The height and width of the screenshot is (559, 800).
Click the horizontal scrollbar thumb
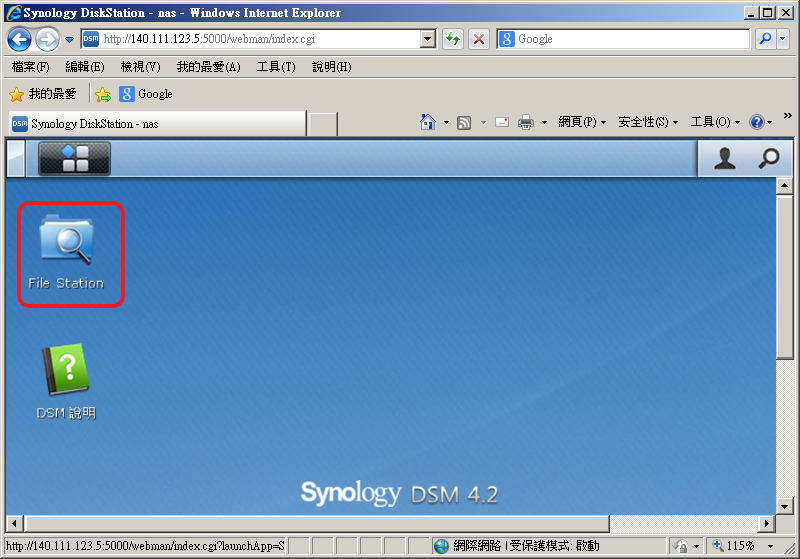click(x=316, y=523)
